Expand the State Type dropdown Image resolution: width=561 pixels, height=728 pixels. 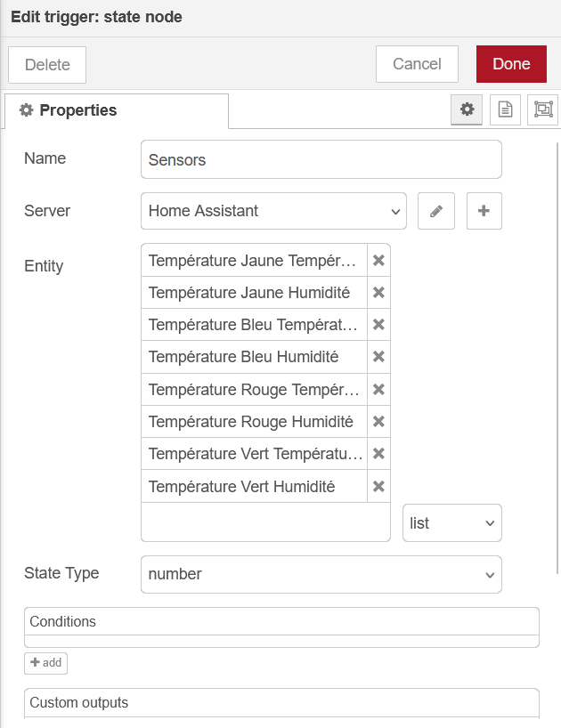click(321, 574)
